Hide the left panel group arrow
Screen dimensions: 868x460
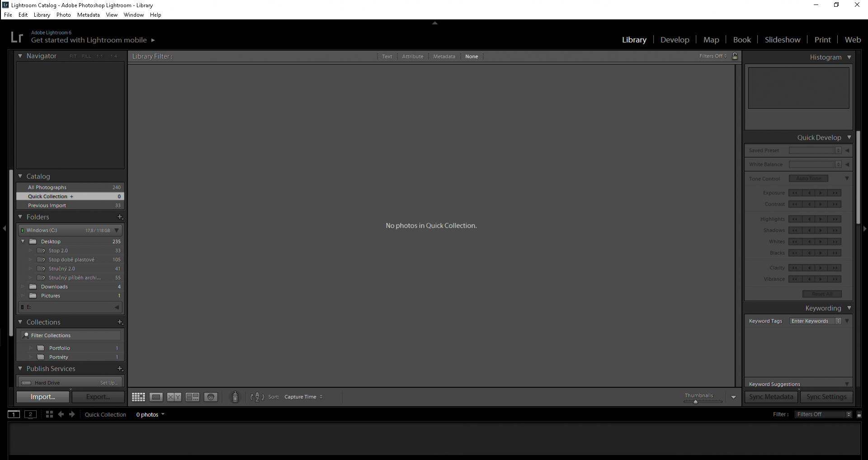click(x=4, y=229)
